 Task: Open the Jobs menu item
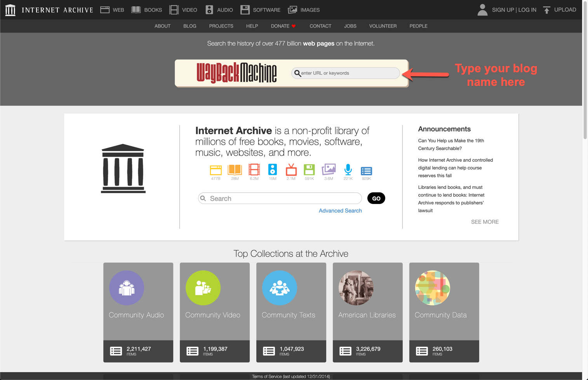(350, 26)
